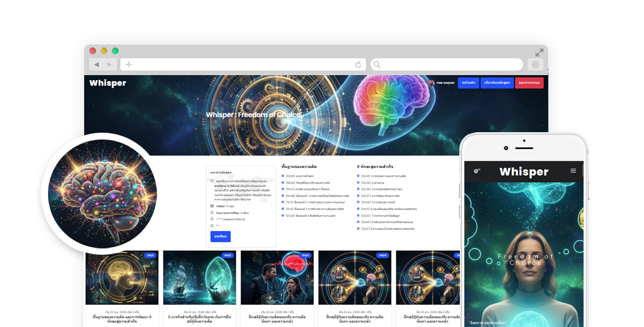Click the globe icon in mobile header

(x=477, y=171)
